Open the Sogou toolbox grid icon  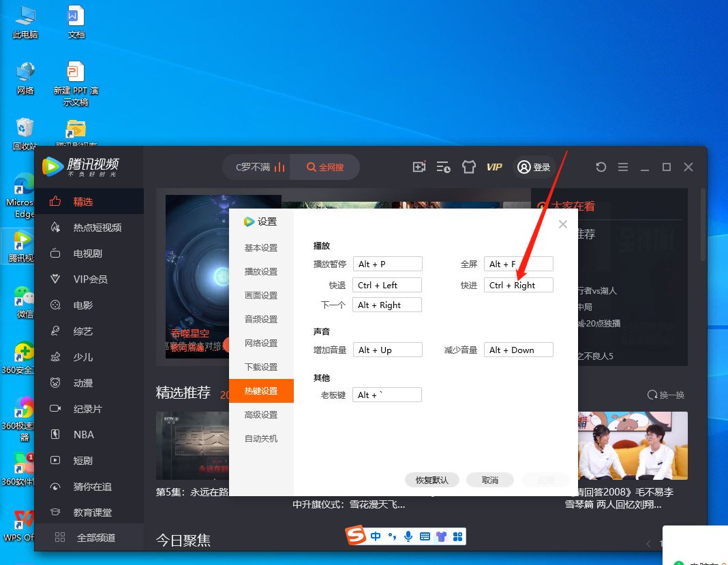pyautogui.click(x=457, y=536)
